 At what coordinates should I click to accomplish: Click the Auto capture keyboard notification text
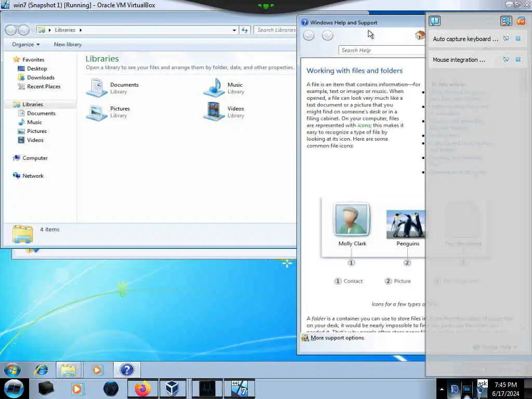[x=465, y=38]
